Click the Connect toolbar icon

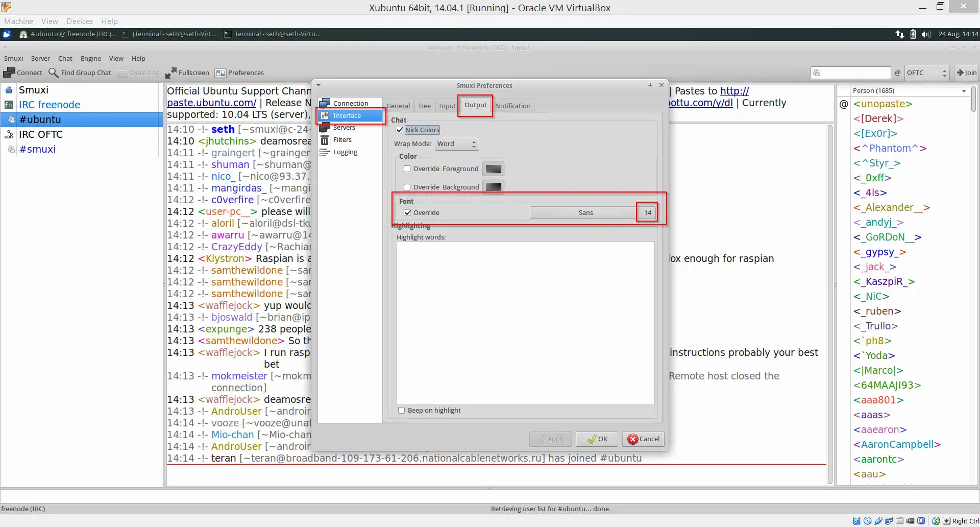coord(9,73)
